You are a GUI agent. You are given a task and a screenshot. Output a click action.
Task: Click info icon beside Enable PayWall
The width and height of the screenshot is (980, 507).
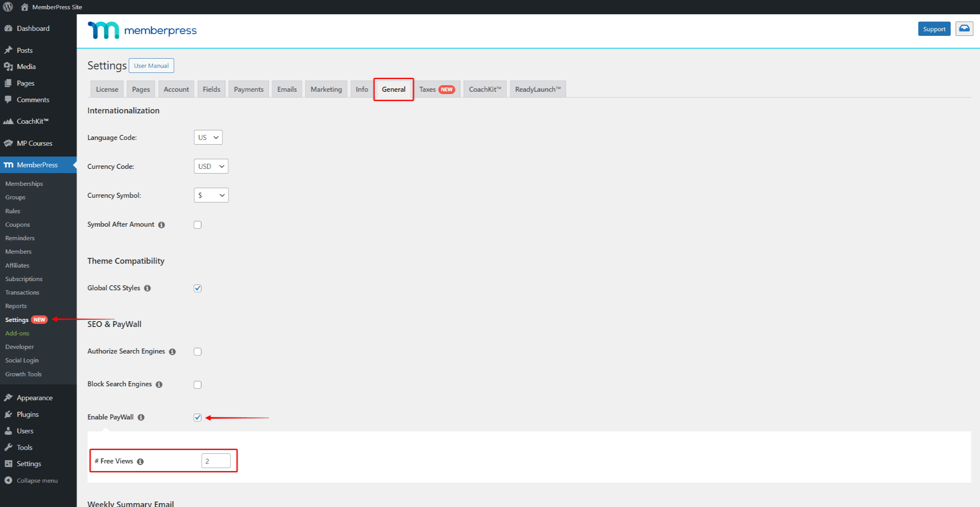click(x=141, y=418)
